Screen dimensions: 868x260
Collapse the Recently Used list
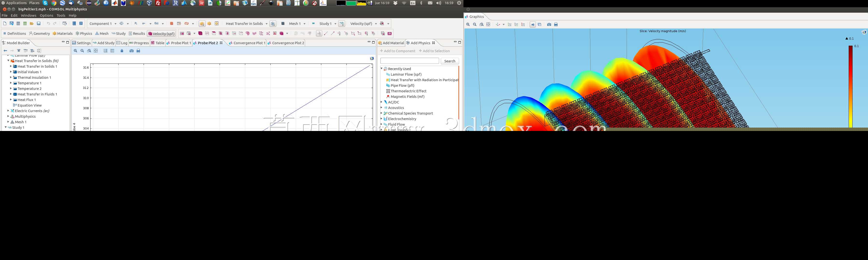381,68
